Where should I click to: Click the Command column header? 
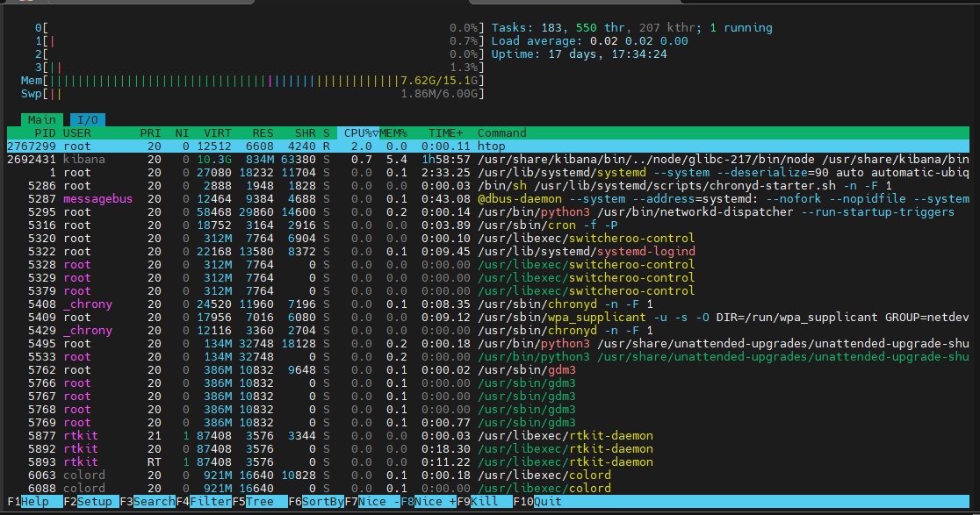tap(502, 133)
